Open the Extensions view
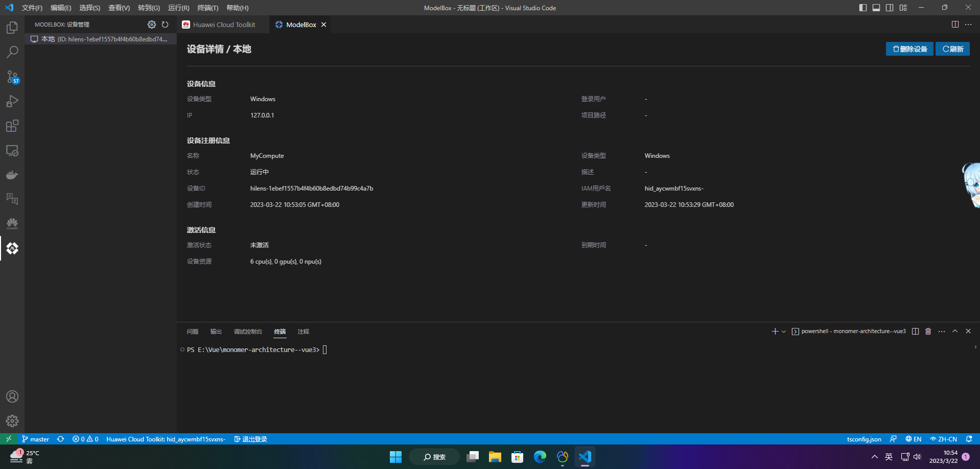Image resolution: width=980 pixels, height=469 pixels. point(12,126)
